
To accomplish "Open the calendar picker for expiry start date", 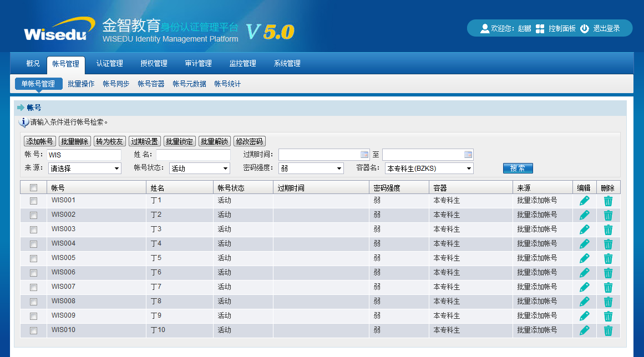I will click(364, 155).
